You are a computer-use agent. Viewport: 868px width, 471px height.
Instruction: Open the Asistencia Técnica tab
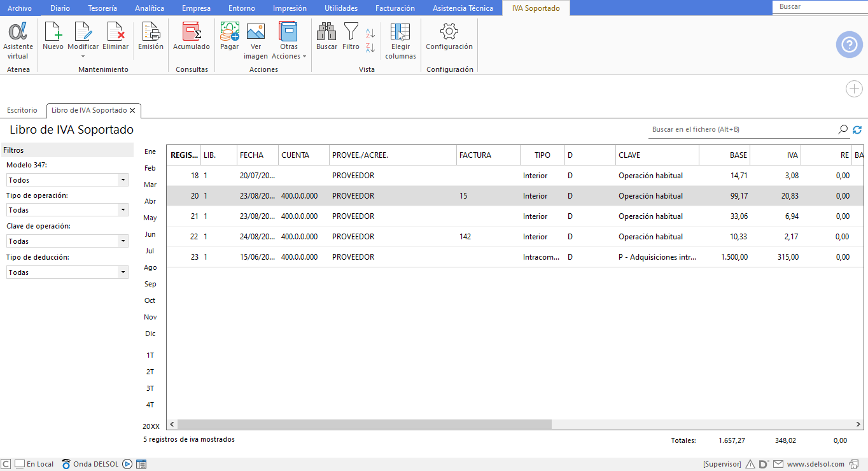point(463,8)
